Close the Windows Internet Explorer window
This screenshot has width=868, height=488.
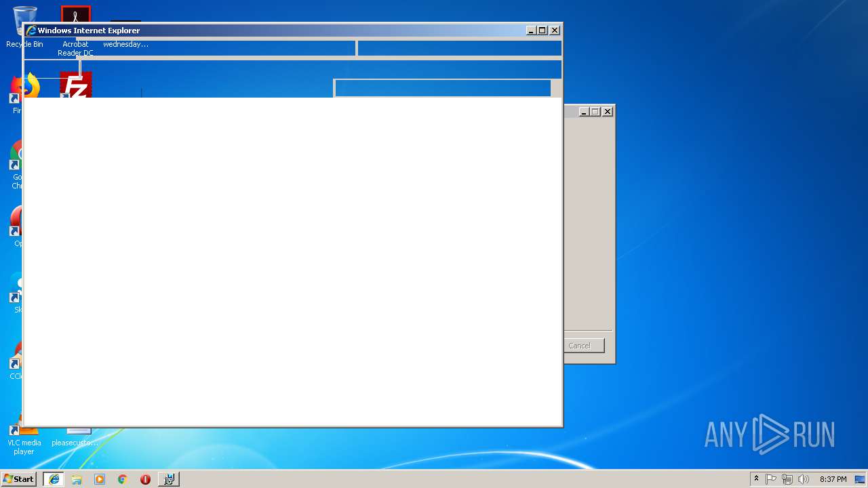coord(555,30)
